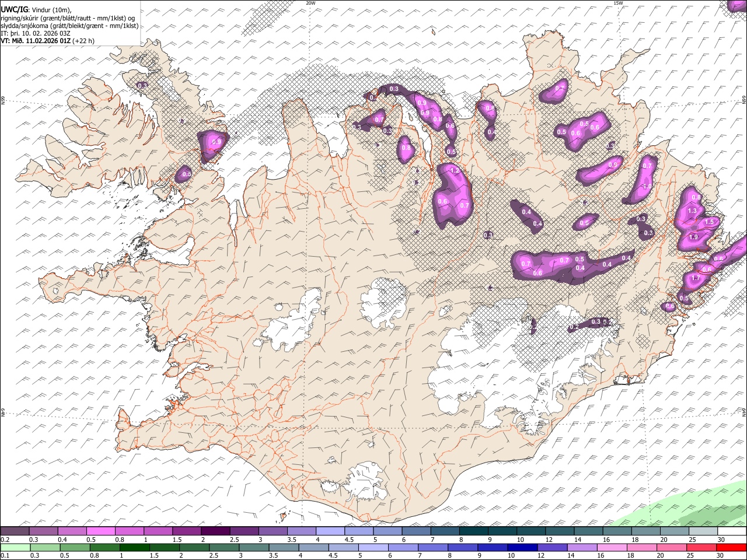Click the snow legend '12' label

pyautogui.click(x=549, y=540)
